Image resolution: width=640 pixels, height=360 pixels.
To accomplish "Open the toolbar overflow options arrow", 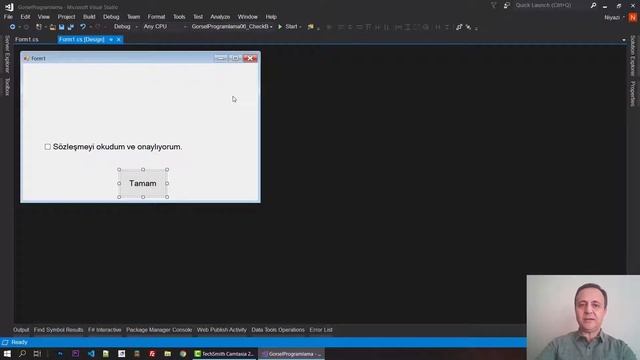I will (476, 28).
